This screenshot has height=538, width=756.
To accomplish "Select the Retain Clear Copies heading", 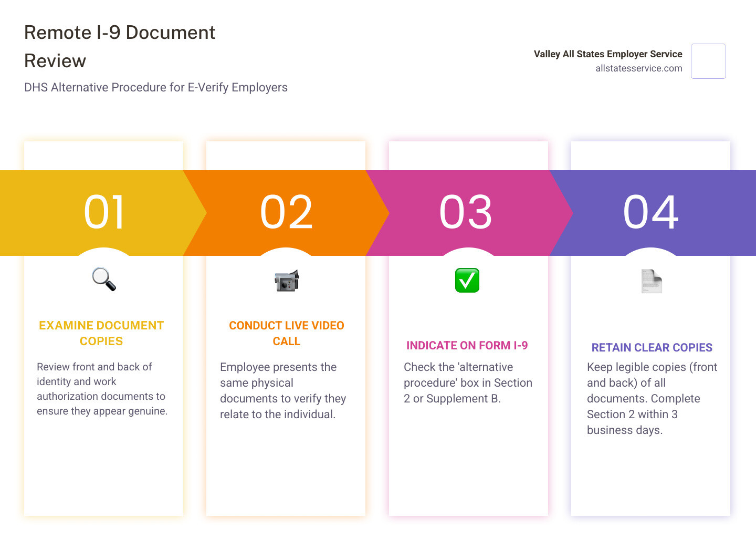I will point(652,348).
